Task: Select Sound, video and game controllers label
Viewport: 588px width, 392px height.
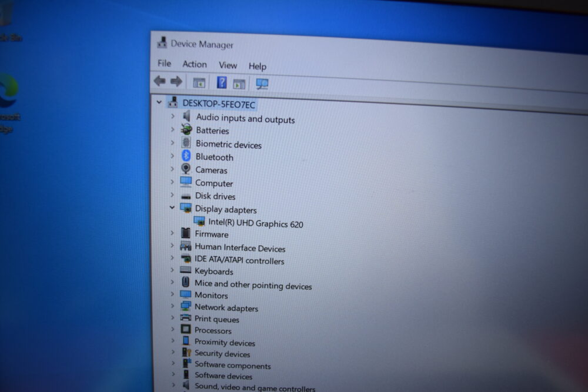Action: (255, 387)
